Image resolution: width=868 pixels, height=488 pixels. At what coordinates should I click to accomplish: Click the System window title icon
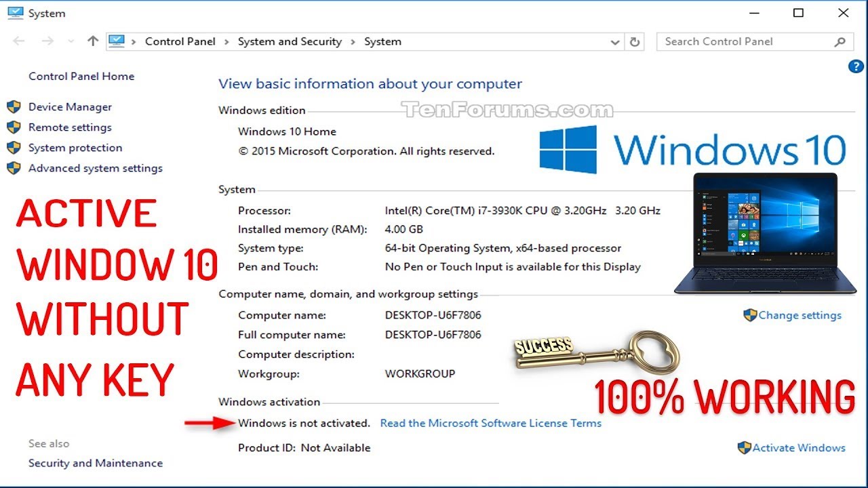point(15,13)
